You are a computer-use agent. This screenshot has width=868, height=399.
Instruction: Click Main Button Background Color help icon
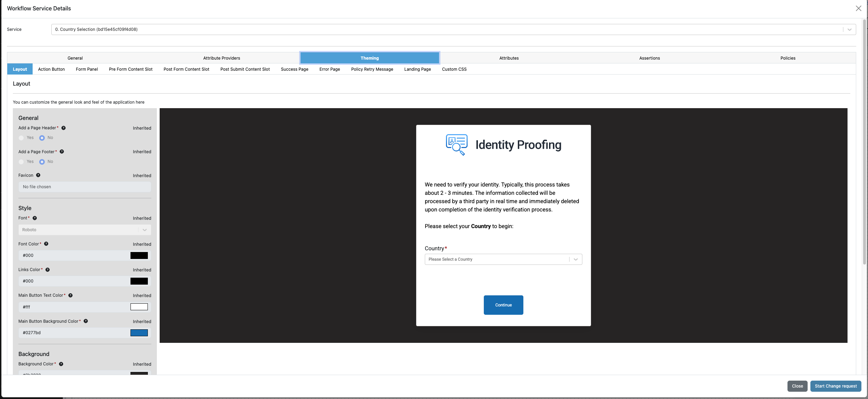pos(86,321)
